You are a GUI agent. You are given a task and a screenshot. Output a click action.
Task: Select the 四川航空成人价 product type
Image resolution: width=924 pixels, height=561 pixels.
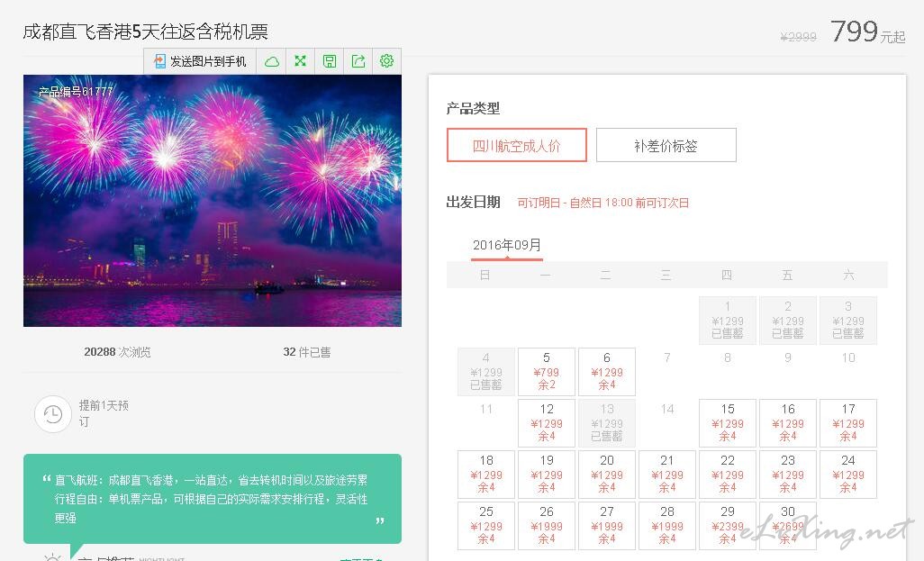[517, 145]
